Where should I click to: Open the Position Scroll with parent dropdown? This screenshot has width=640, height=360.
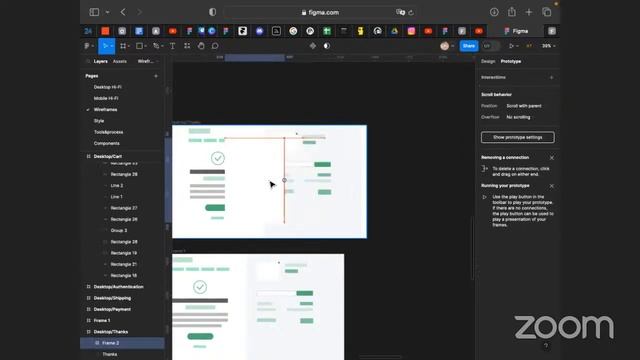[x=524, y=106]
